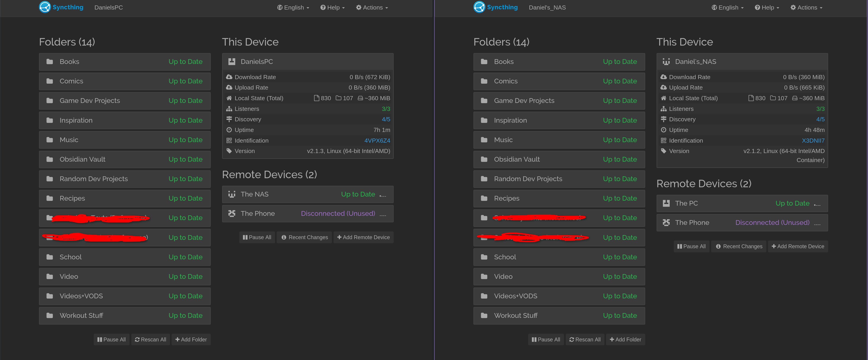
Task: Open the English language dropdown in Daniel's_NAS window
Action: (x=727, y=7)
